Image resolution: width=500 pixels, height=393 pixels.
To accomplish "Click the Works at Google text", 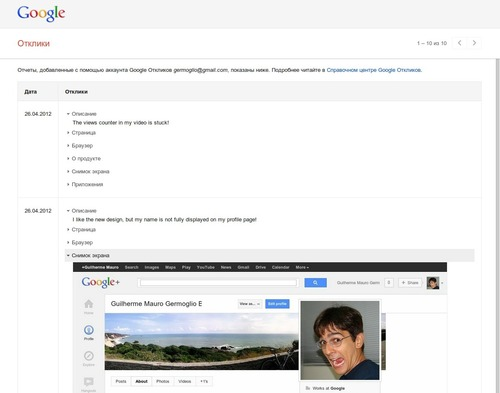I will click(x=329, y=388).
